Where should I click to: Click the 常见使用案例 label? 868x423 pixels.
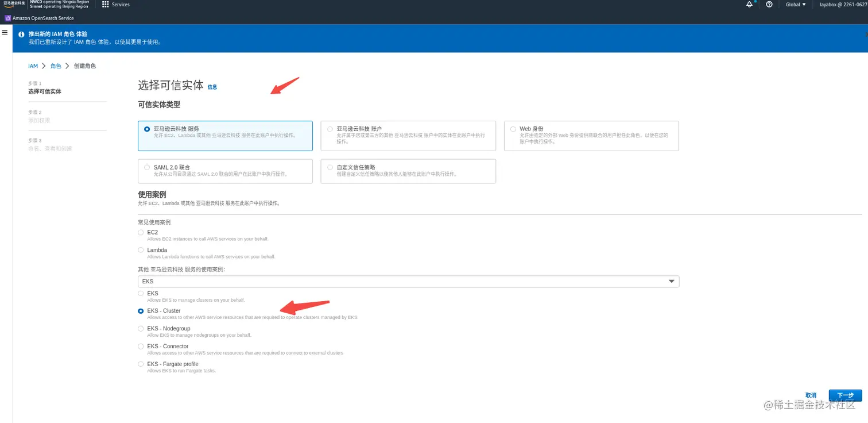pyautogui.click(x=154, y=222)
